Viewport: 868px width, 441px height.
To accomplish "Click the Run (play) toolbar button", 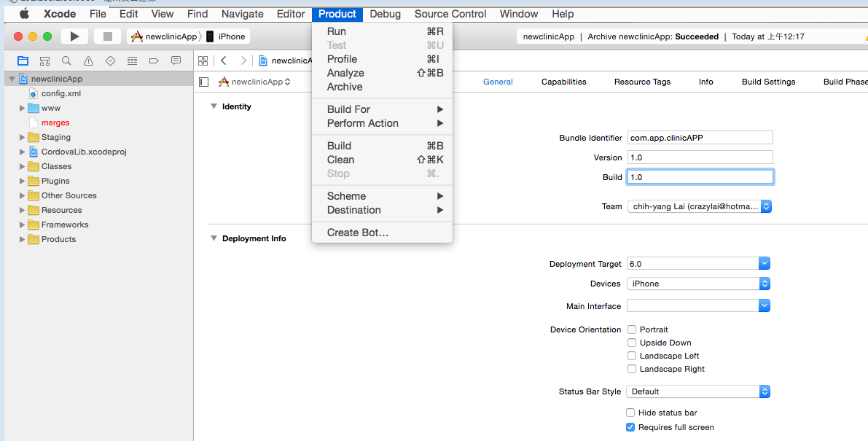I will pyautogui.click(x=74, y=36).
